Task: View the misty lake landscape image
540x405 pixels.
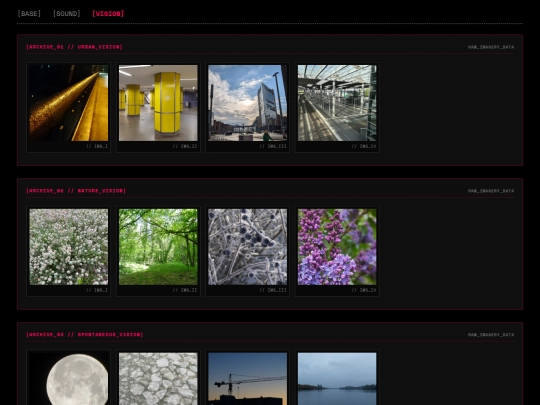Action: point(337,379)
